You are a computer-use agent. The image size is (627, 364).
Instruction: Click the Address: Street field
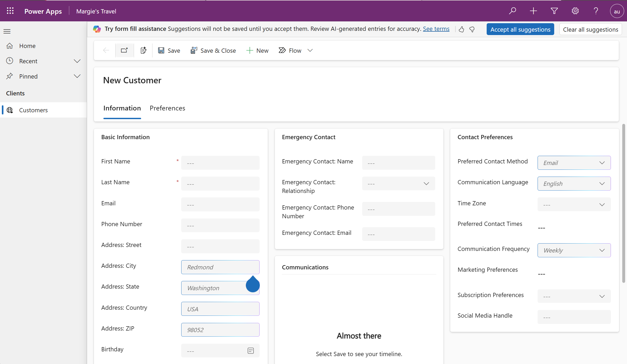click(220, 246)
